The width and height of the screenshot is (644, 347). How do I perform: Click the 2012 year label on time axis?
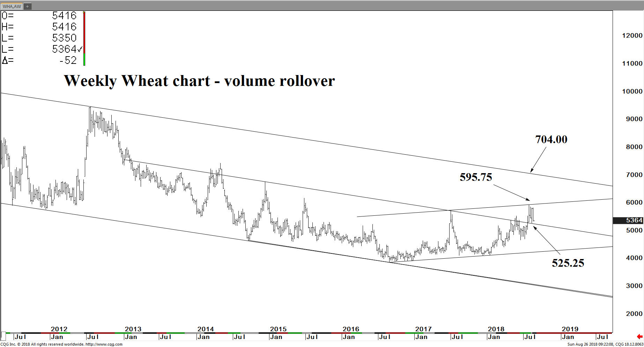click(x=59, y=329)
